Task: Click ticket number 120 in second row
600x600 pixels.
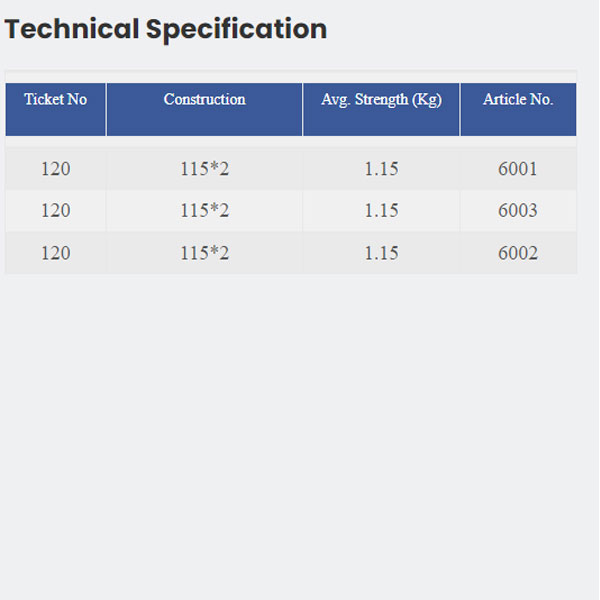Action: tap(55, 210)
